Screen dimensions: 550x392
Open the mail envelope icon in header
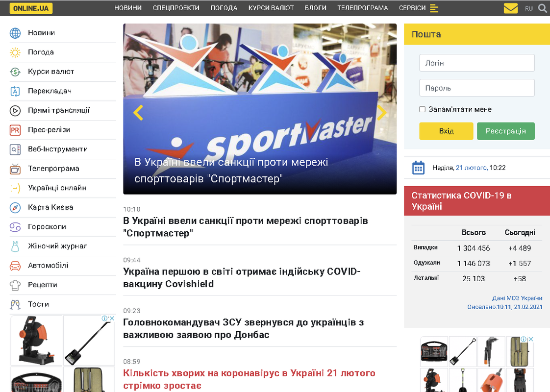pyautogui.click(x=510, y=8)
